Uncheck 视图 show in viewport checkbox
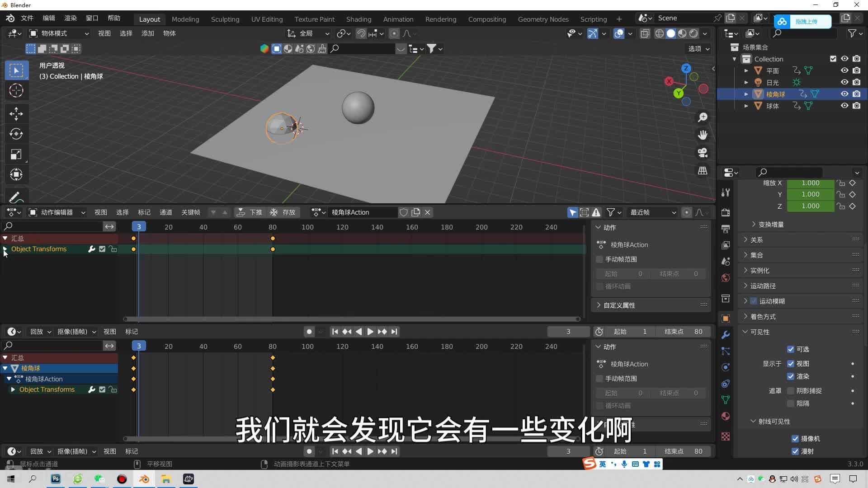Screen dimensions: 868x488 click(x=791, y=364)
